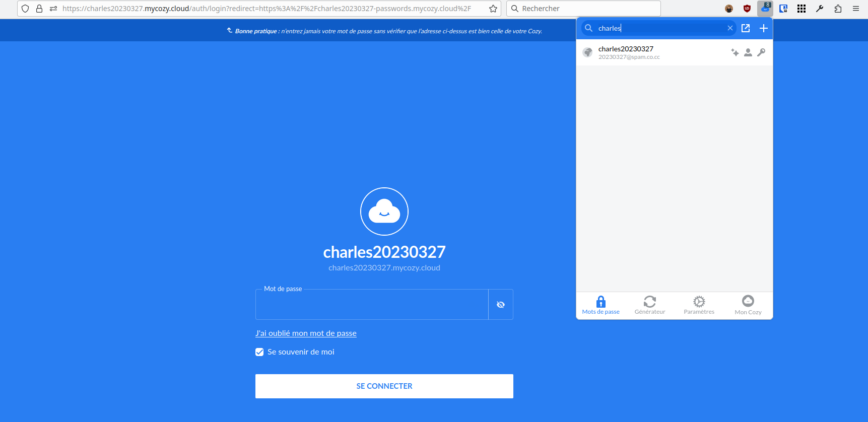Click the magnifier in the vault search
Image resolution: width=868 pixels, height=422 pixels.
[588, 28]
